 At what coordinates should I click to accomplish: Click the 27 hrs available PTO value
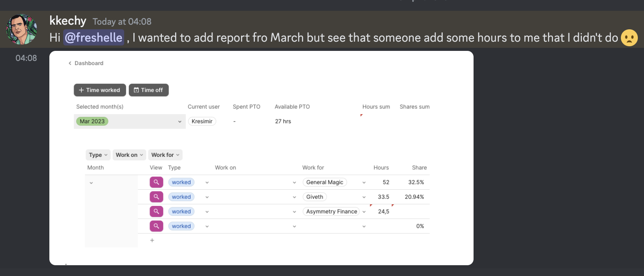pyautogui.click(x=283, y=121)
